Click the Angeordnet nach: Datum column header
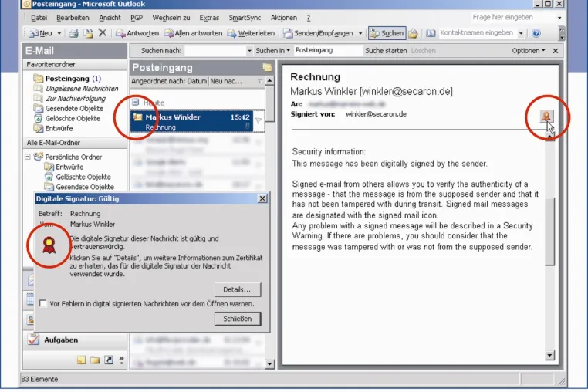This screenshot has width=588, height=392. click(x=169, y=81)
